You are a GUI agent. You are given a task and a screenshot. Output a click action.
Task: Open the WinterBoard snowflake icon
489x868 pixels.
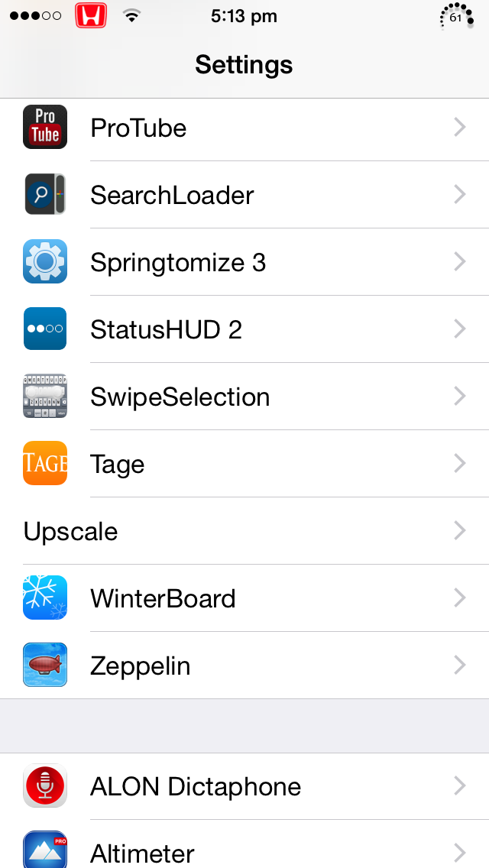point(45,598)
